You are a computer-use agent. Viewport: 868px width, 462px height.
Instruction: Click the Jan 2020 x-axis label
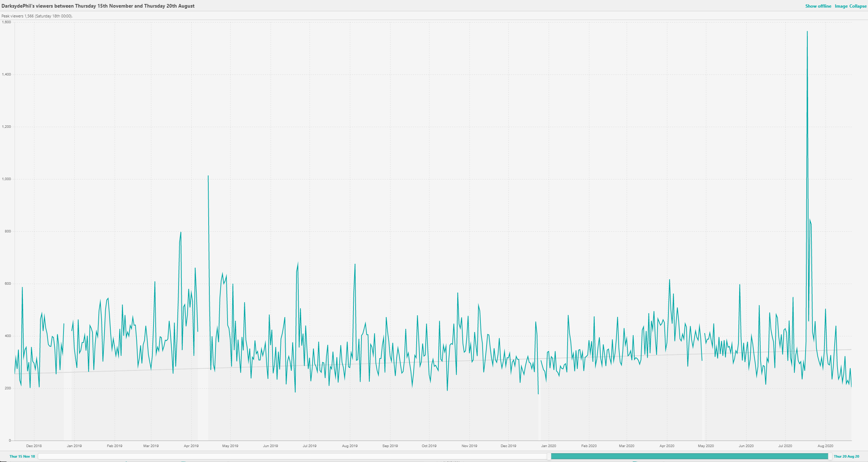[x=549, y=446]
